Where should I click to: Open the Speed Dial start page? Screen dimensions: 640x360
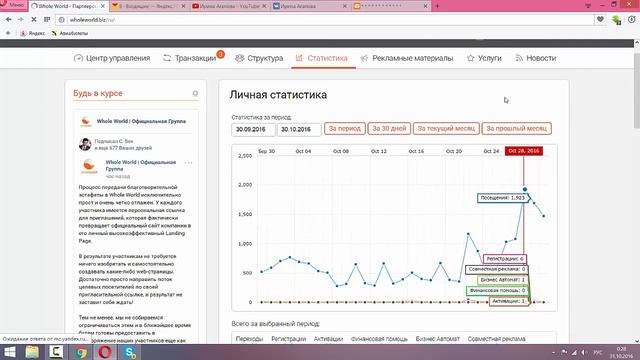click(x=47, y=20)
